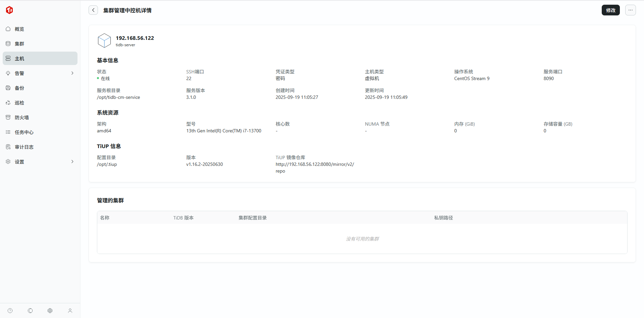Click the 修改 button
Viewport: 644px width, 318px height.
[610, 10]
